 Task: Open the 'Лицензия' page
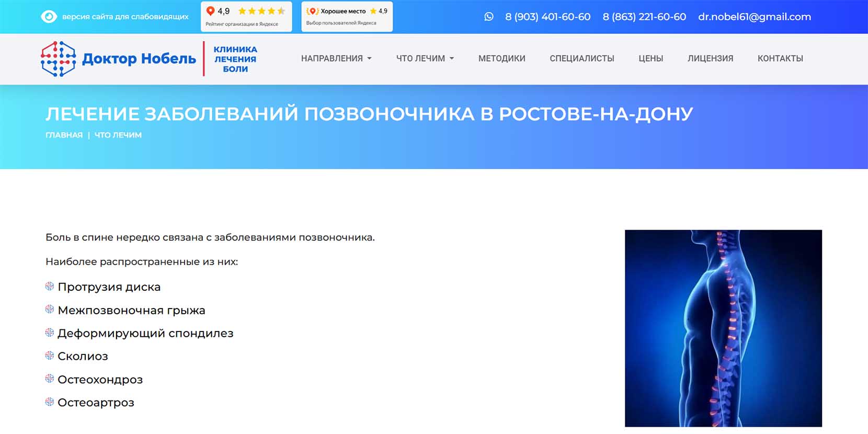coord(710,59)
